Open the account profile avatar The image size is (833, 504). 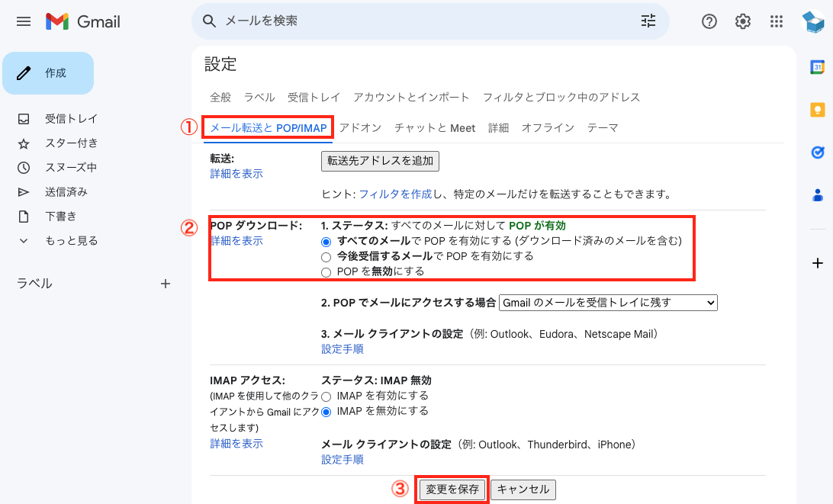pyautogui.click(x=813, y=21)
